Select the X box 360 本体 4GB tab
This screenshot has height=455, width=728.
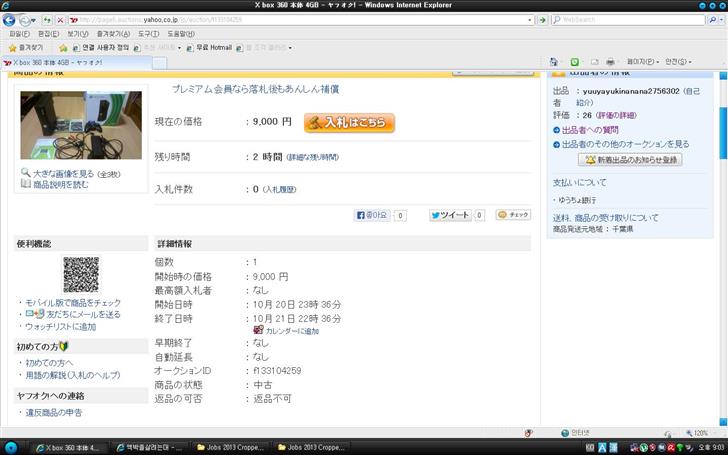(x=77, y=63)
